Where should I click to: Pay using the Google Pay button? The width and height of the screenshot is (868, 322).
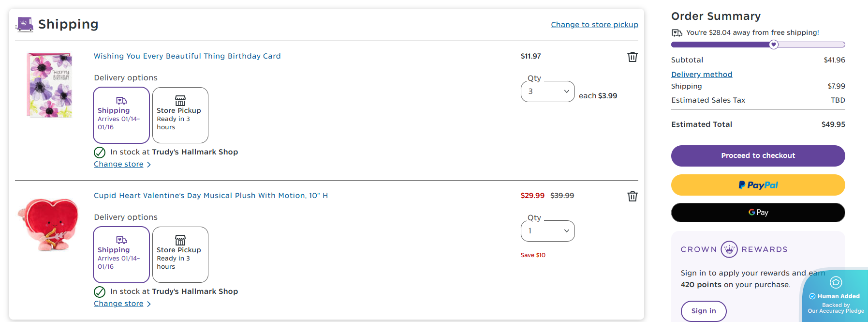click(x=758, y=213)
